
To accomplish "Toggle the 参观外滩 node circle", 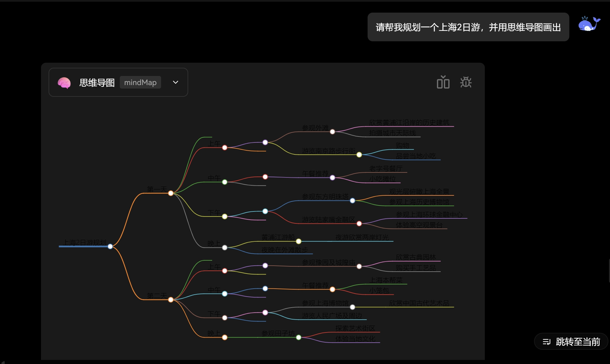I will click(x=333, y=132).
